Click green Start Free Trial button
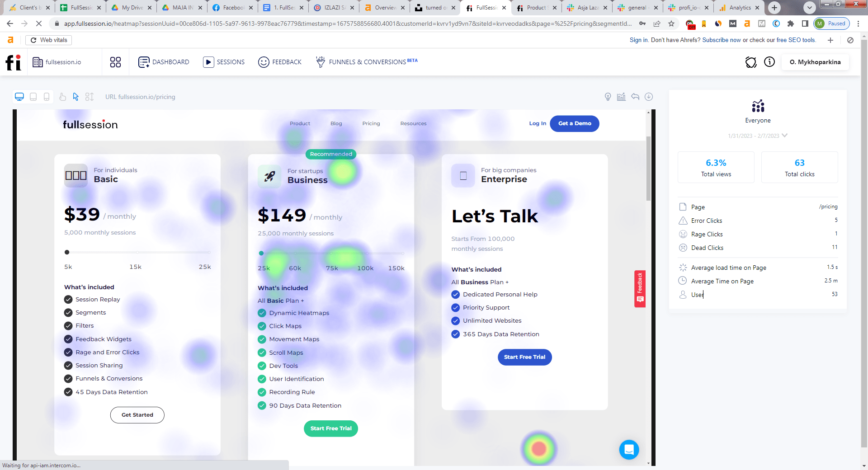The image size is (868, 470). point(331,428)
